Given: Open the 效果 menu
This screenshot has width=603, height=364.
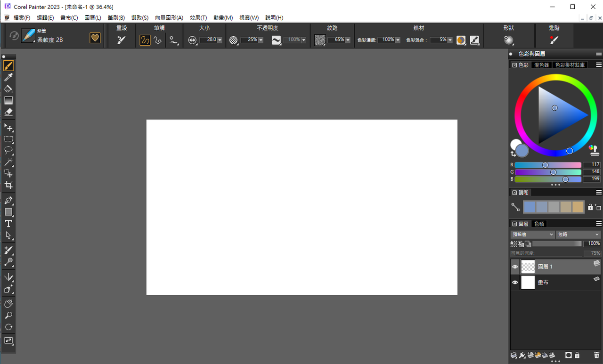Looking at the screenshot, I should tap(198, 17).
